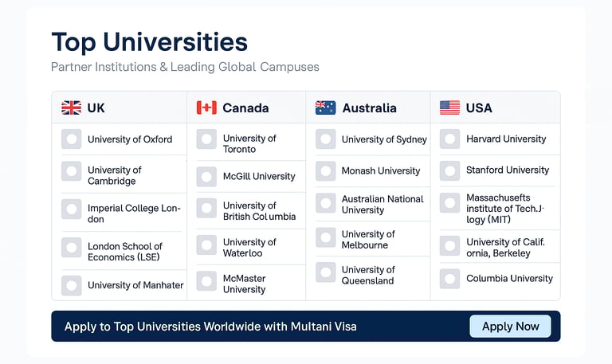Click the USA flag icon
Image resolution: width=612 pixels, height=364 pixels.
coord(449,108)
